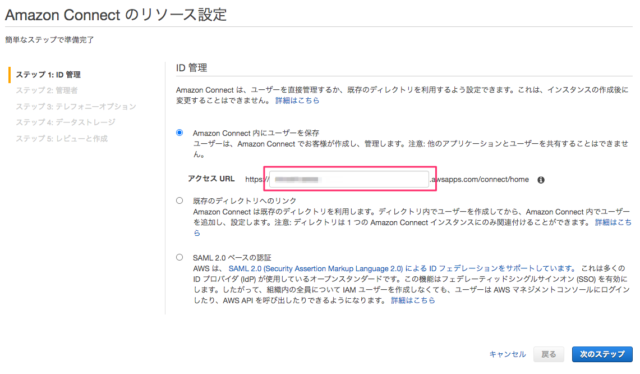
Task: Click the 'アクセス URL' label text
Action: tap(211, 179)
